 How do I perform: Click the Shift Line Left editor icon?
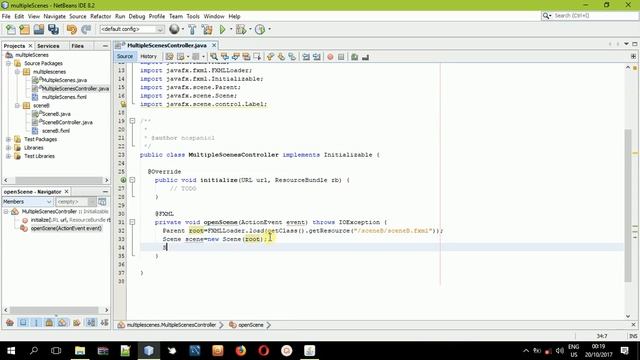(x=306, y=57)
